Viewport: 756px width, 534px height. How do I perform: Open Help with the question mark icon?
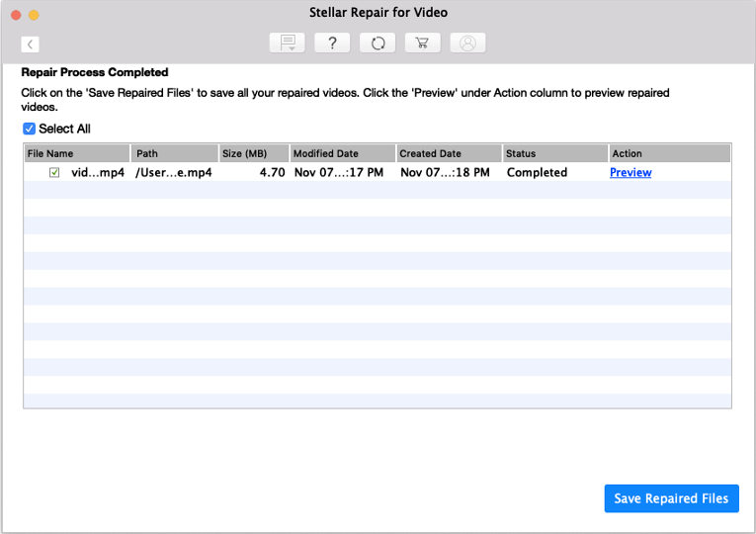[332, 43]
